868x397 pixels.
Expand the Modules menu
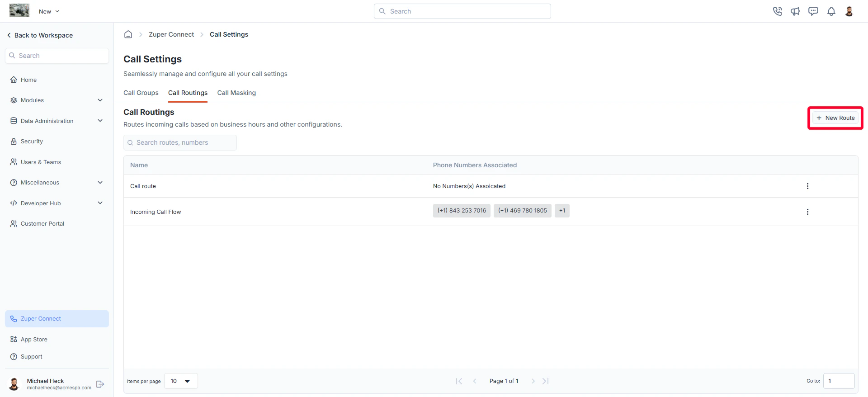point(57,100)
